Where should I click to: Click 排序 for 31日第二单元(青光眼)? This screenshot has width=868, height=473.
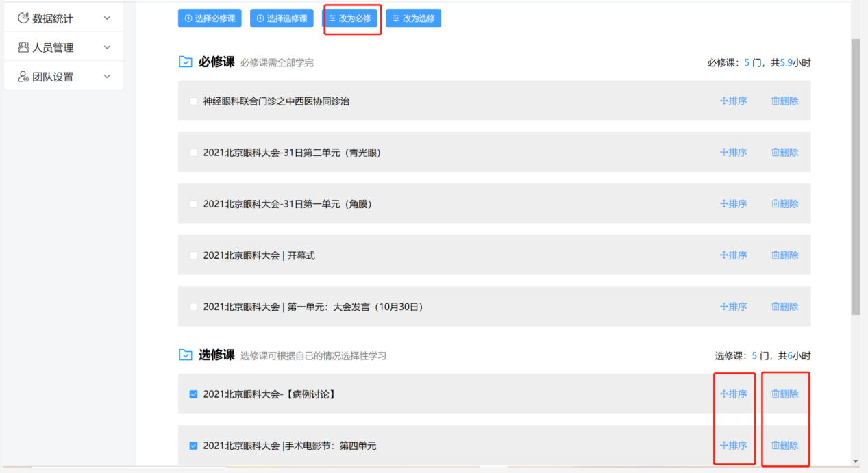(x=733, y=153)
